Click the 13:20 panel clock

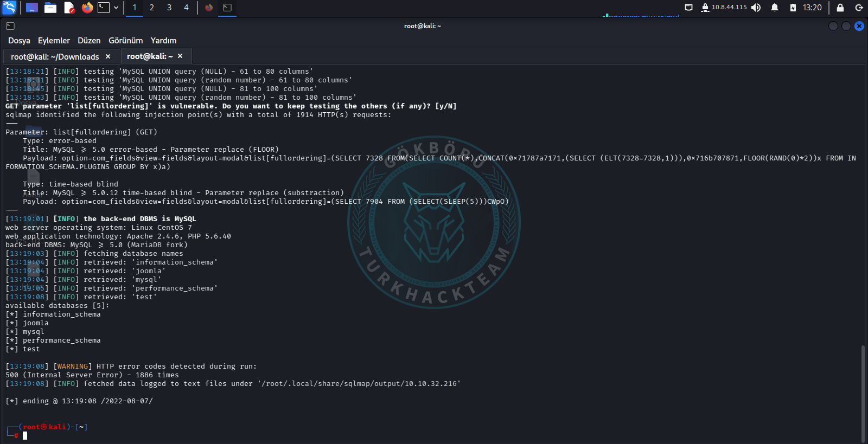click(812, 8)
